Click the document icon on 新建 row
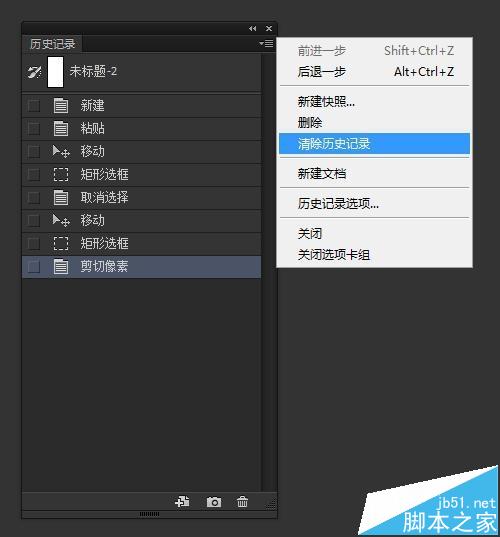Viewport: 500px width, 537px height. click(61, 105)
